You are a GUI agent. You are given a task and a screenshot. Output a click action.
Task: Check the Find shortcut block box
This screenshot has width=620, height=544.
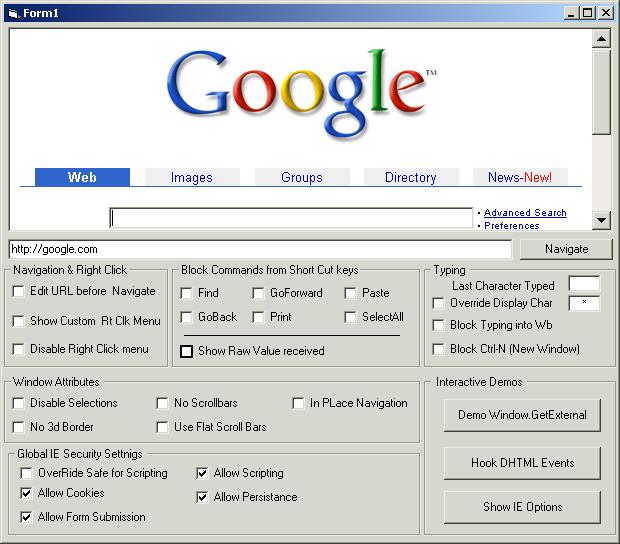(x=186, y=293)
